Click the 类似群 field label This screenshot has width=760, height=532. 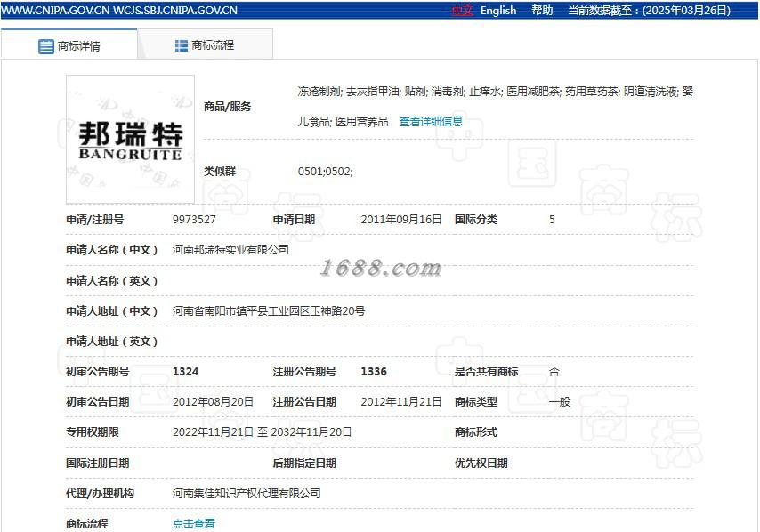point(220,172)
